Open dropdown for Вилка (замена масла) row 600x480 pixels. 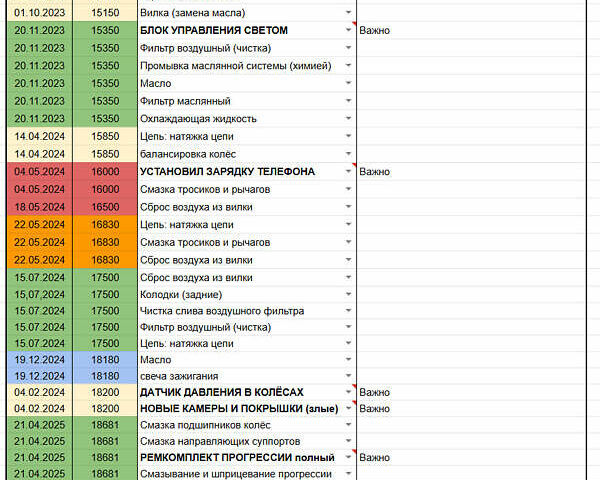(x=349, y=13)
